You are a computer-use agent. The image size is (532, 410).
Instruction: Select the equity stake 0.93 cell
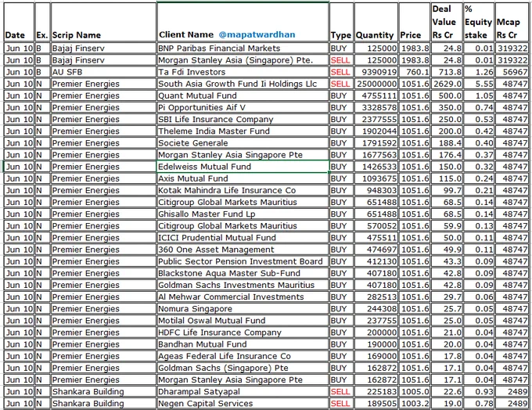click(x=478, y=392)
